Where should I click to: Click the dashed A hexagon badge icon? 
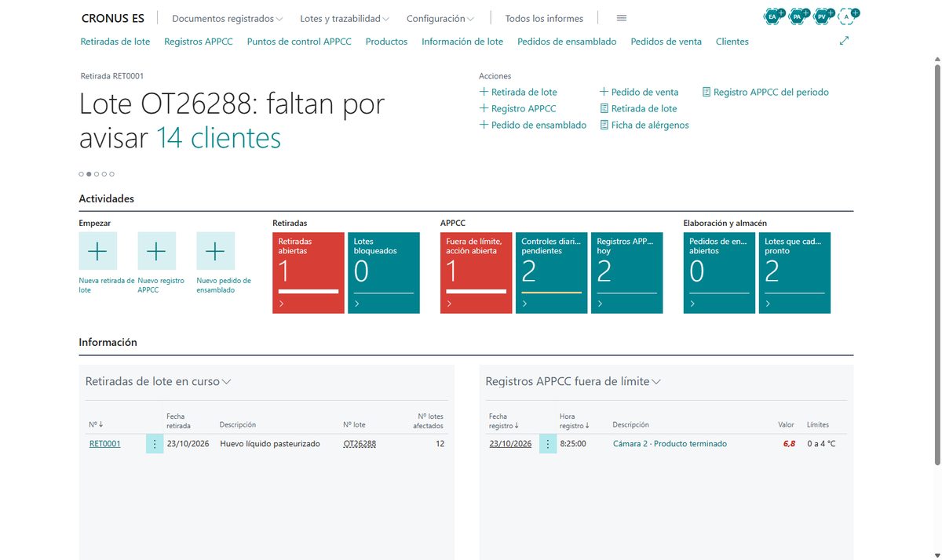click(x=845, y=16)
